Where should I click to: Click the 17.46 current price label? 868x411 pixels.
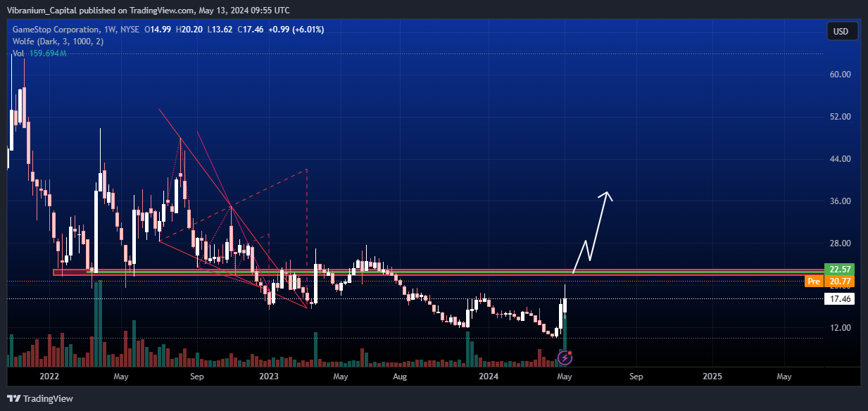pos(841,299)
